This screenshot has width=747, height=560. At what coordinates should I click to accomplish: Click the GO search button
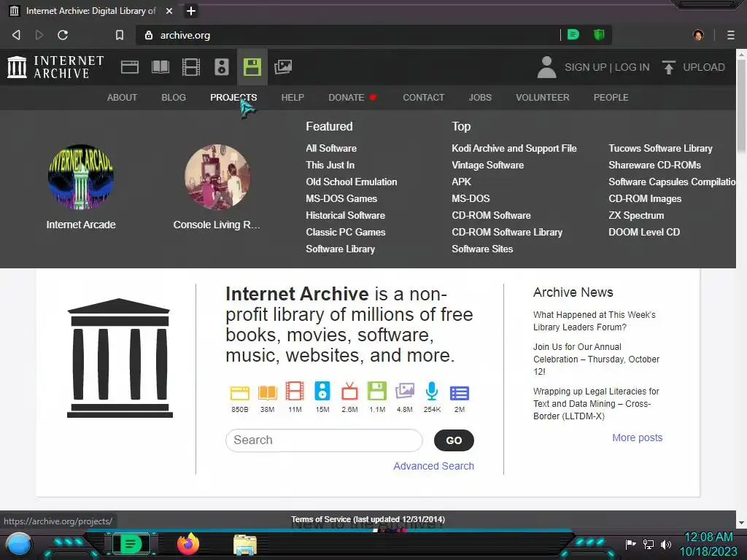tap(454, 440)
